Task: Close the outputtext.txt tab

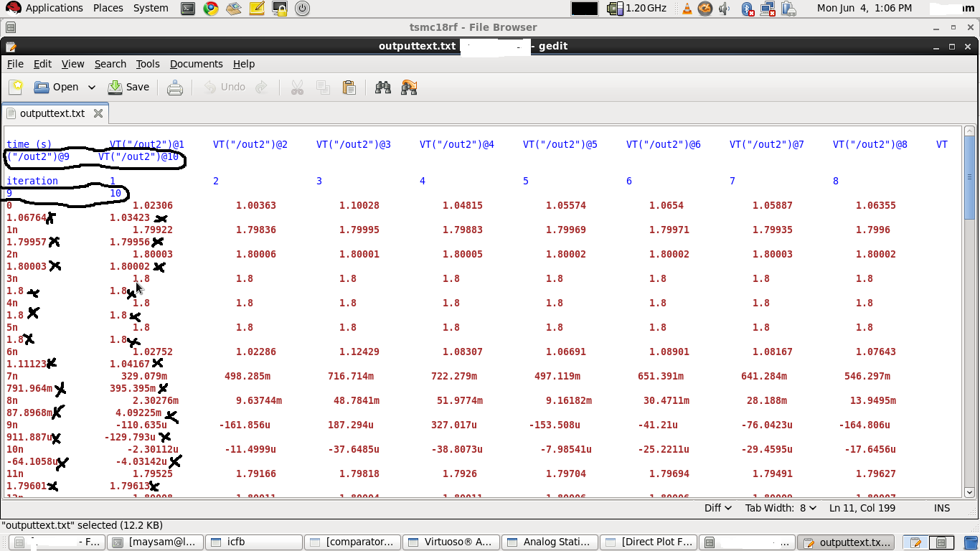Action: click(x=98, y=113)
